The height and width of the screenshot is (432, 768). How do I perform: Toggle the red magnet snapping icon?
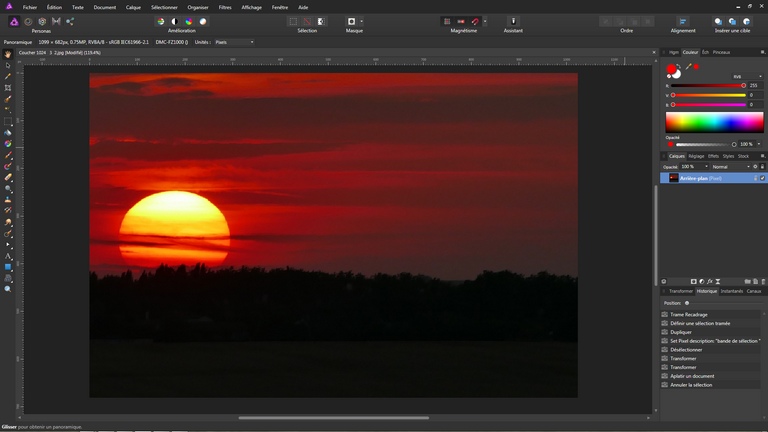(x=475, y=22)
